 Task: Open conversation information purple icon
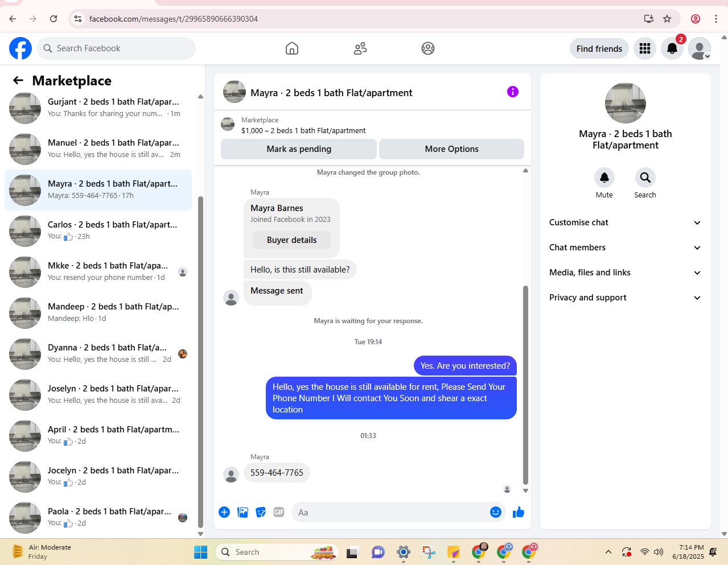tap(513, 92)
